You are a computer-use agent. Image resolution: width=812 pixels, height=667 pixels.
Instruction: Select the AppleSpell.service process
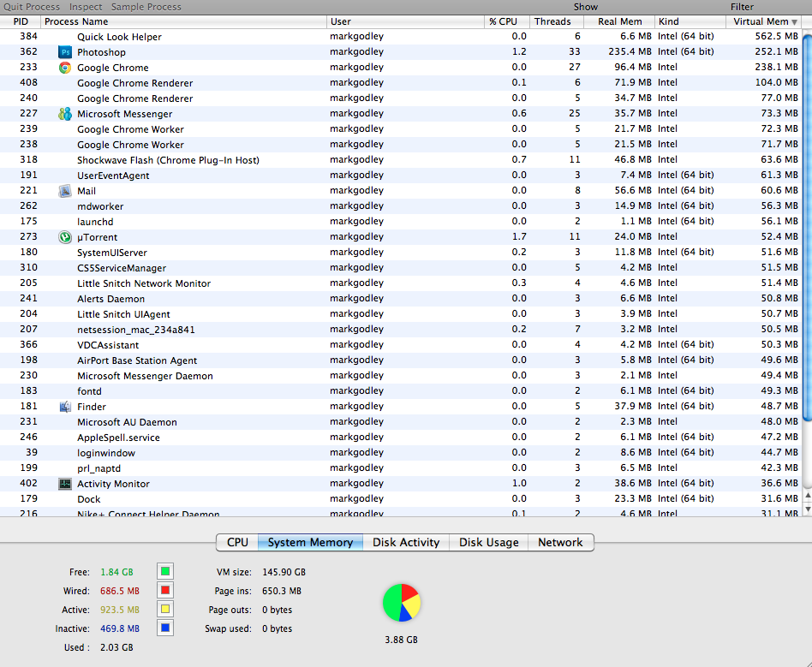[400, 437]
